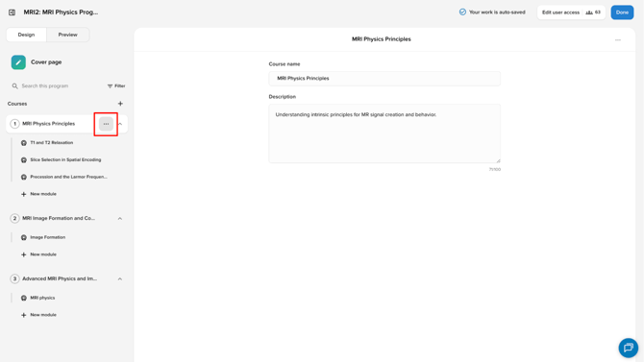Click the Done button
Screen dimensions: 644x362
point(622,12)
